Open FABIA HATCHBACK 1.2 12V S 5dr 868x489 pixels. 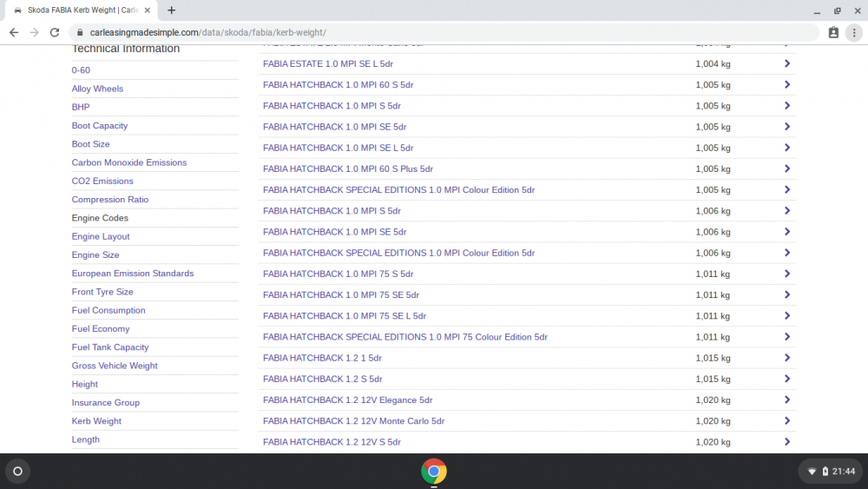[332, 442]
